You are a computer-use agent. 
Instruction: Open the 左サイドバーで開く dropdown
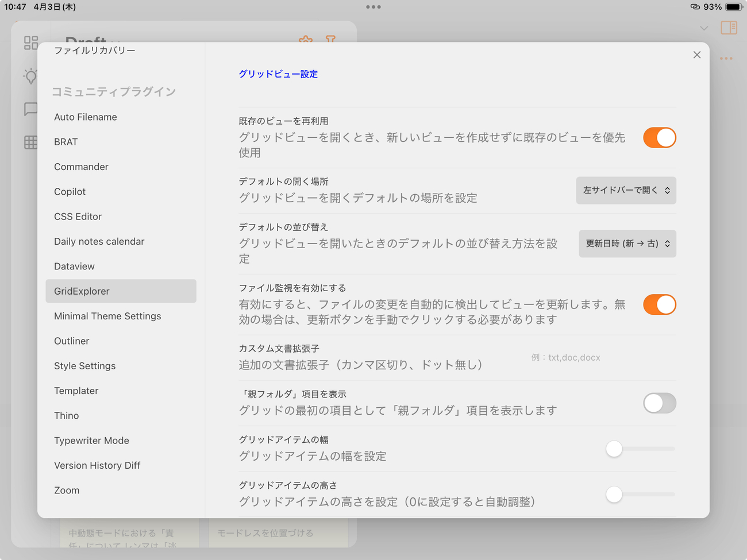[626, 190]
